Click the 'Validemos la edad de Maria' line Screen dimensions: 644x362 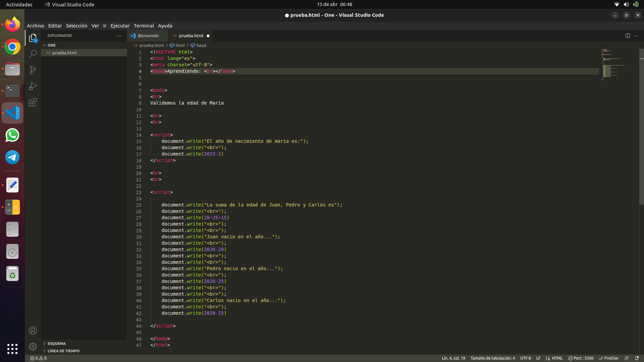click(x=187, y=103)
